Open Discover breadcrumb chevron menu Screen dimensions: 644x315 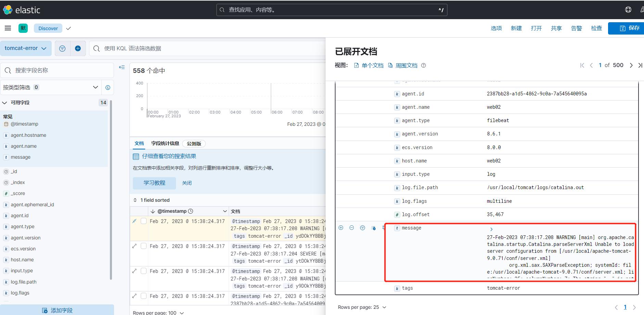click(x=68, y=28)
